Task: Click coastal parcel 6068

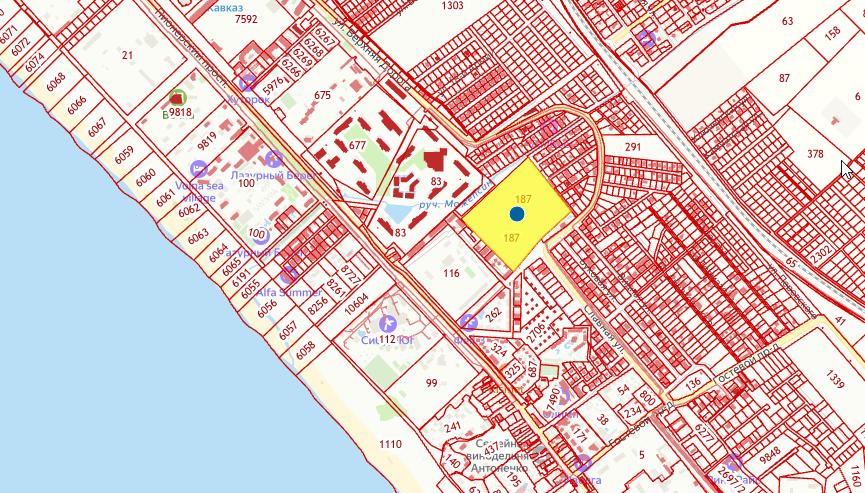Action: point(56,79)
